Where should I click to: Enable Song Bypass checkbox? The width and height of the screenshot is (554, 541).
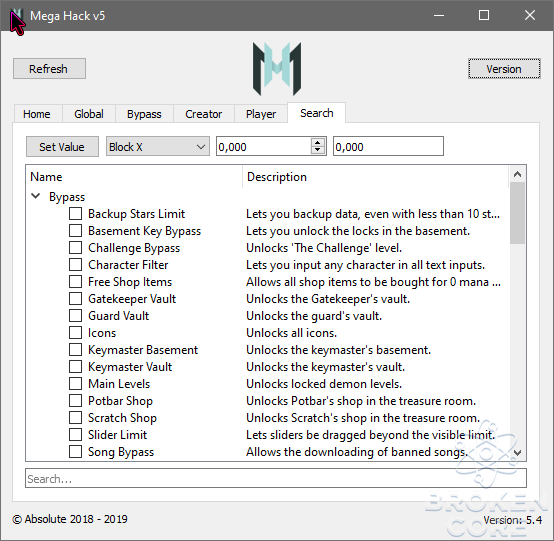(75, 452)
